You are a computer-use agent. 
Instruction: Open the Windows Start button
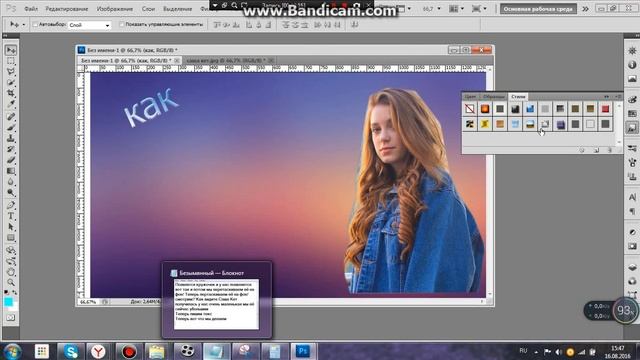[12, 351]
